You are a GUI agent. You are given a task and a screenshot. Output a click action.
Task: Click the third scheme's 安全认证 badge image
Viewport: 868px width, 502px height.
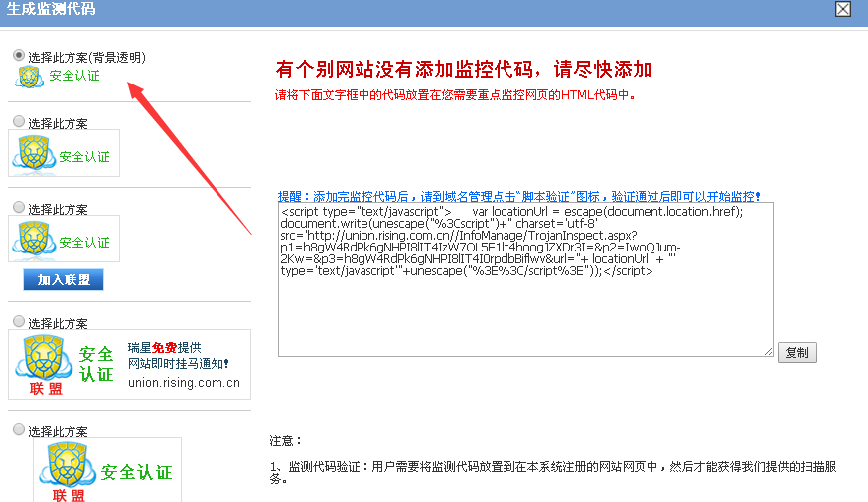pyautogui.click(x=65, y=239)
